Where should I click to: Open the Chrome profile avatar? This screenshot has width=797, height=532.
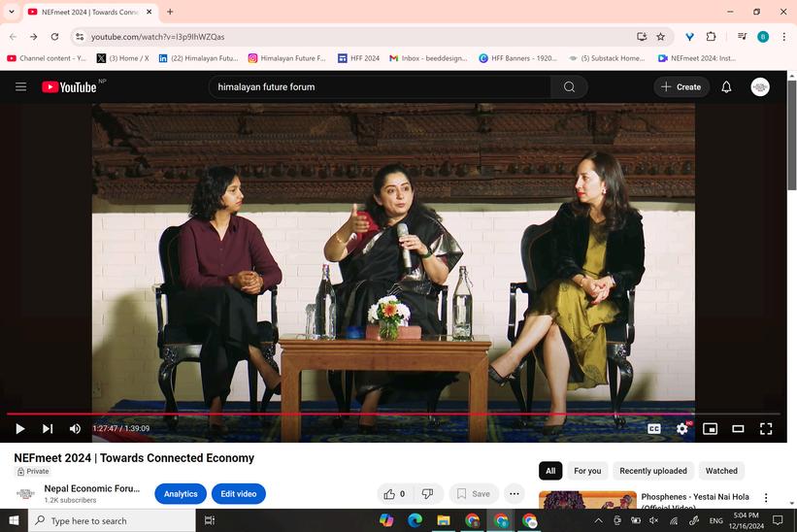pyautogui.click(x=763, y=37)
